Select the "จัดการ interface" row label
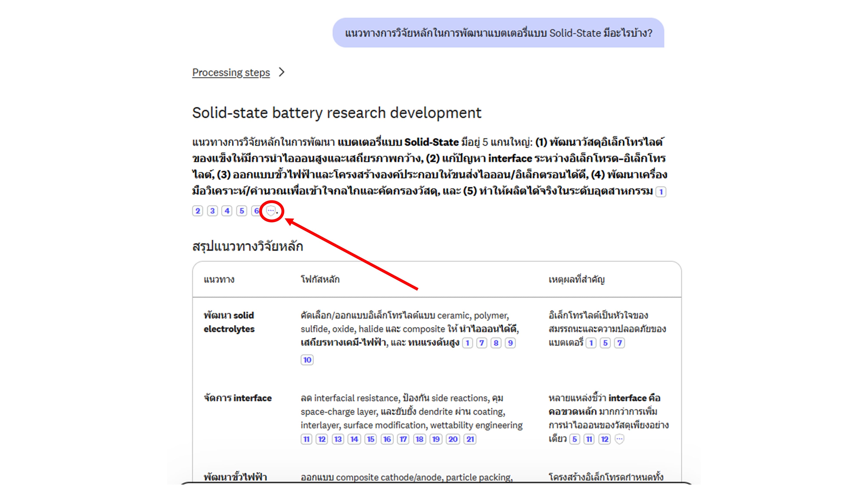This screenshot has height=488, width=868. [238, 398]
